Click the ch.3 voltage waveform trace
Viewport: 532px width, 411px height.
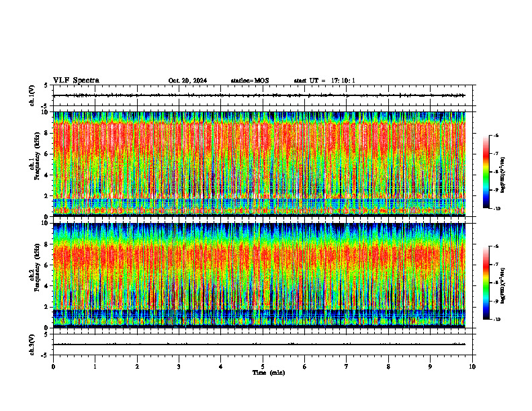(259, 345)
